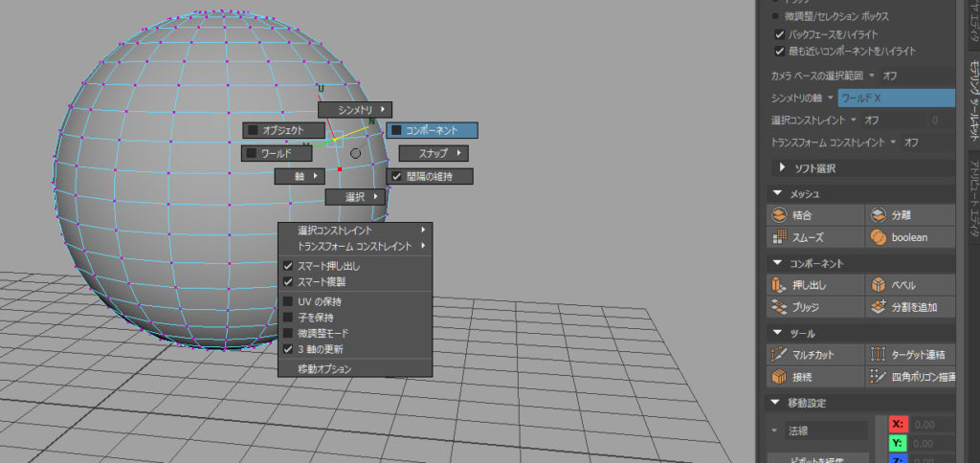Activate the 押し出し (Extrude) tool
The width and height of the screenshot is (980, 463).
815,285
